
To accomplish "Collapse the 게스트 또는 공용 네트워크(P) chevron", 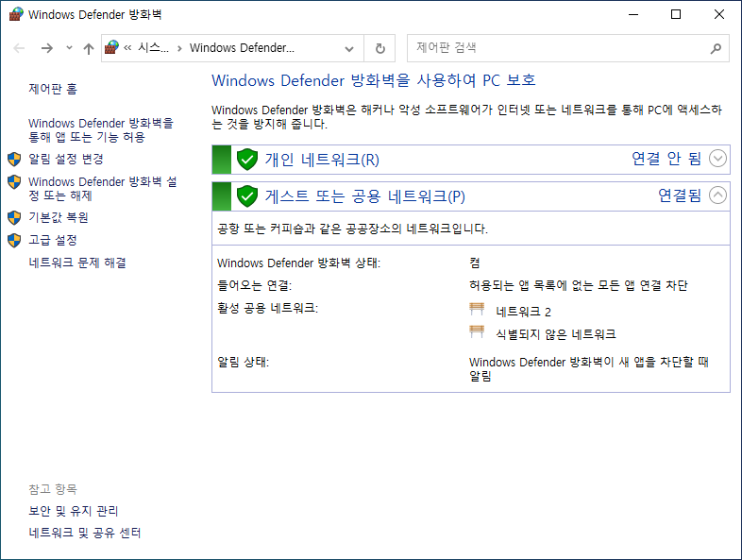I will click(x=717, y=195).
